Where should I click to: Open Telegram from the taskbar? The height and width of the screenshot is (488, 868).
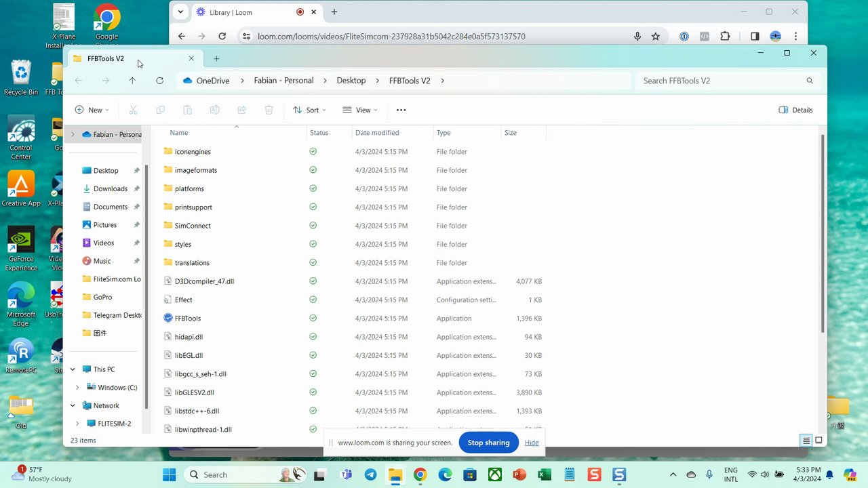pos(370,474)
